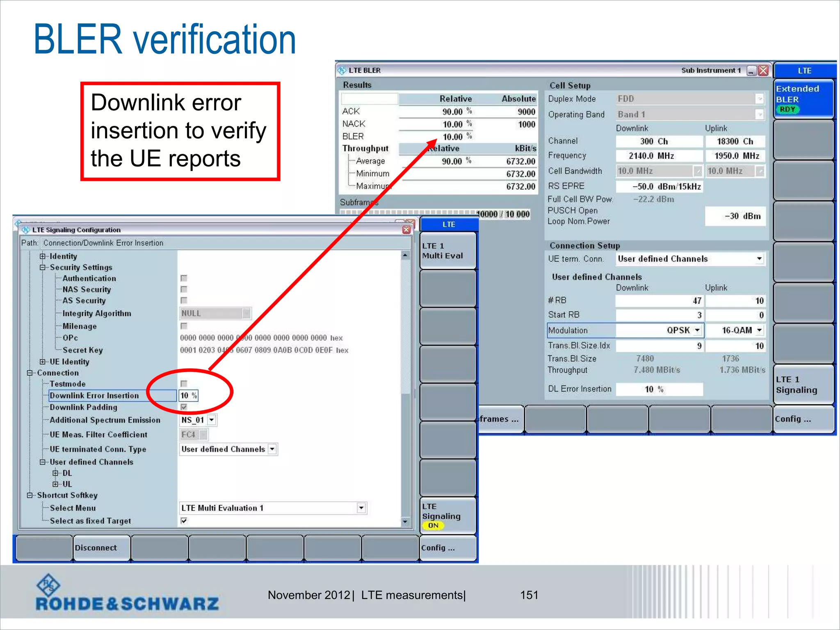The image size is (840, 630).
Task: Open the downlink Modulation QPSK dropdown
Action: click(697, 330)
